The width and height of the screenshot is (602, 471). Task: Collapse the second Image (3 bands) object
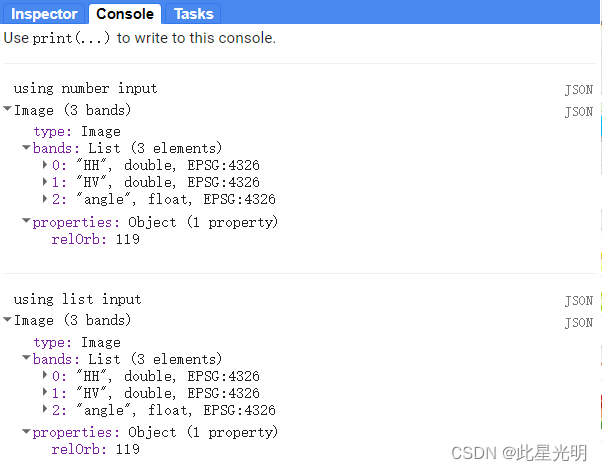(8, 320)
